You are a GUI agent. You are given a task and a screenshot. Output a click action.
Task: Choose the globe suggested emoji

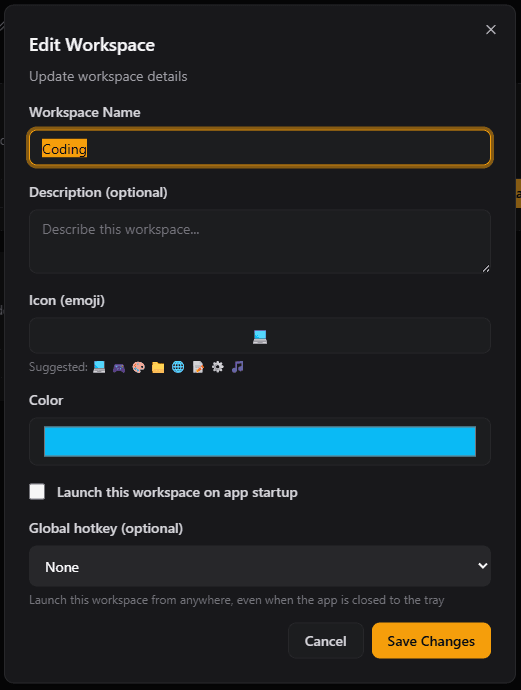pos(178,367)
